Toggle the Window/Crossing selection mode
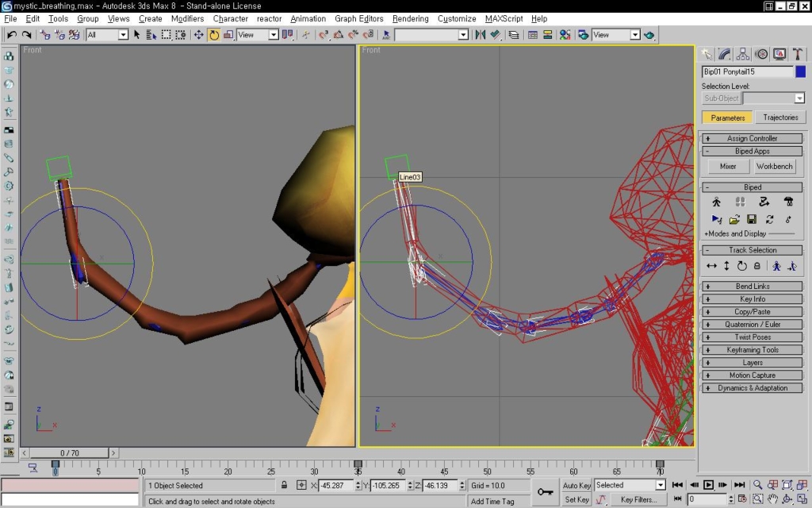 (x=180, y=35)
